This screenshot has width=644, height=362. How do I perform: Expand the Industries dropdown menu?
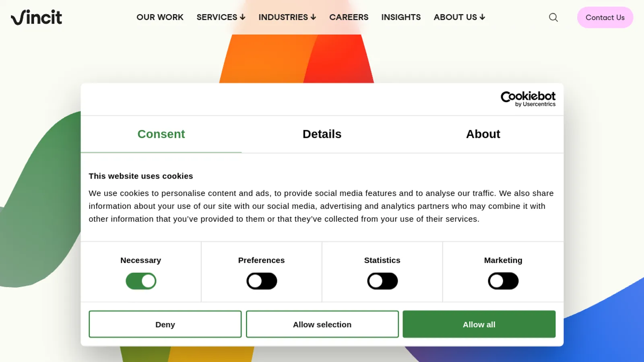[287, 17]
